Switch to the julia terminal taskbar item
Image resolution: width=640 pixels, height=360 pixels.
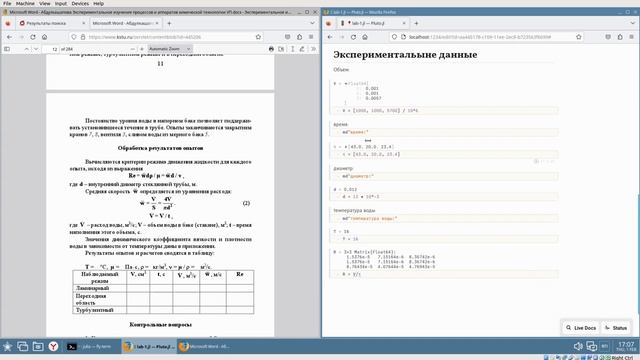(x=92, y=347)
